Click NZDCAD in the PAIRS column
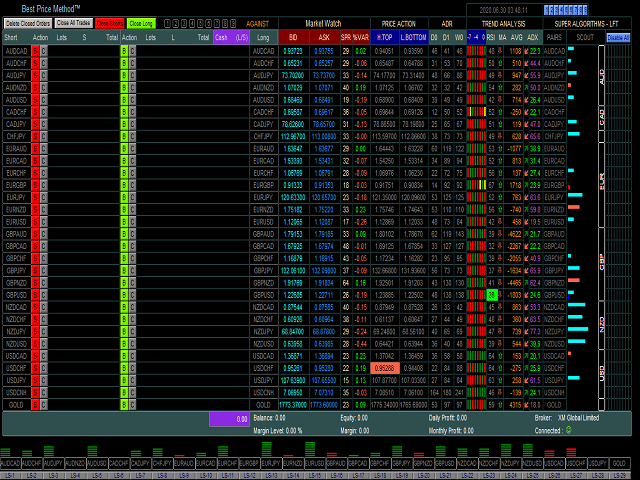The image size is (640, 480). coord(554,307)
